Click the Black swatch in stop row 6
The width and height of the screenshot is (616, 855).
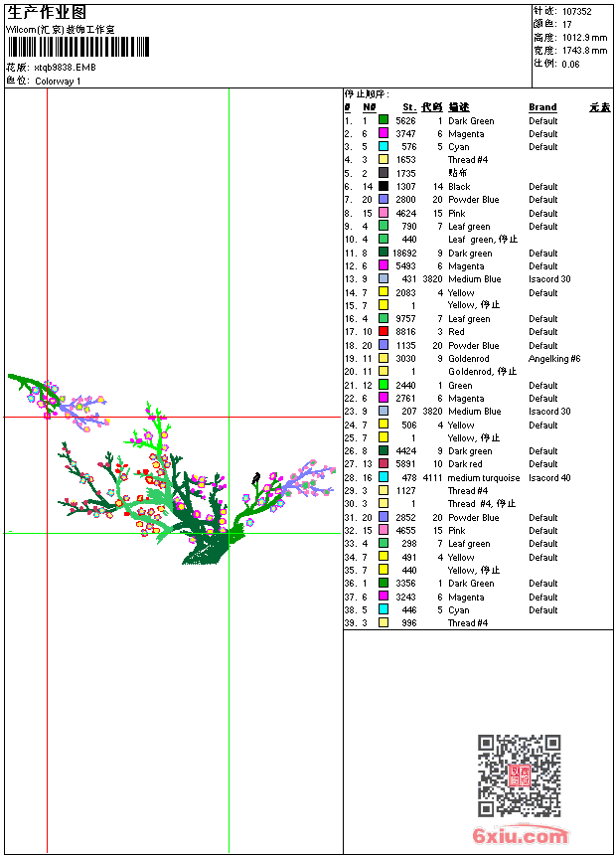coord(384,186)
